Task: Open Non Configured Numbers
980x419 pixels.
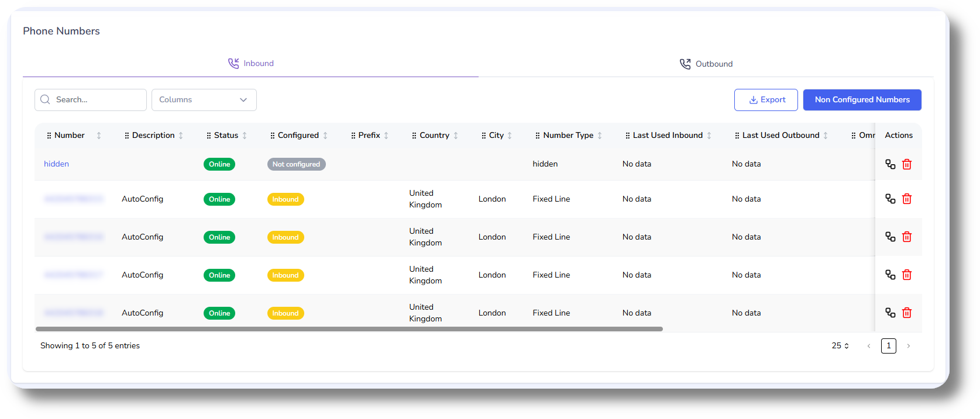Action: (862, 100)
